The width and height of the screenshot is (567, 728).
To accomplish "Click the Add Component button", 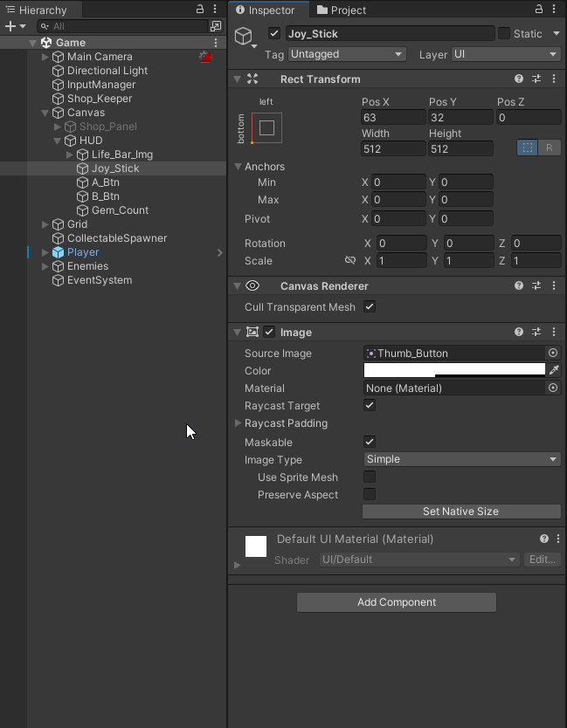I will click(x=397, y=602).
